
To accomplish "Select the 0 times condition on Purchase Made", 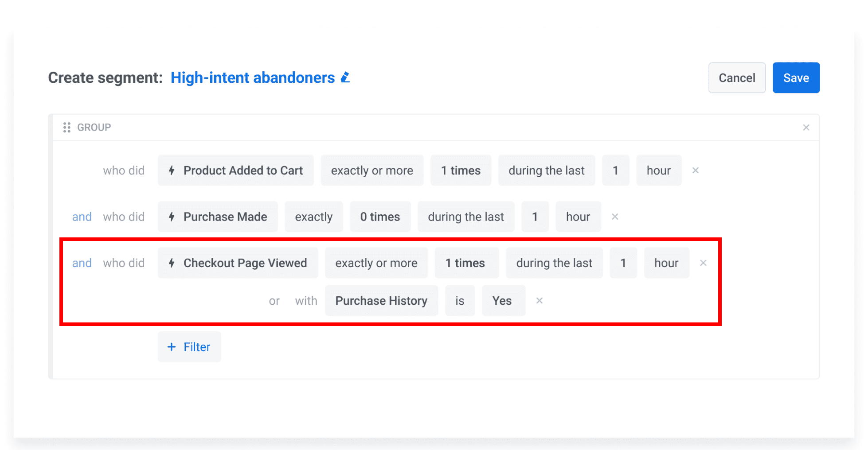I will pos(380,217).
